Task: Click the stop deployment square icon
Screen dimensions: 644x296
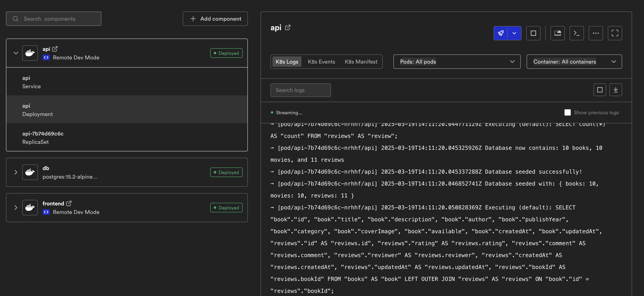Action: (533, 33)
